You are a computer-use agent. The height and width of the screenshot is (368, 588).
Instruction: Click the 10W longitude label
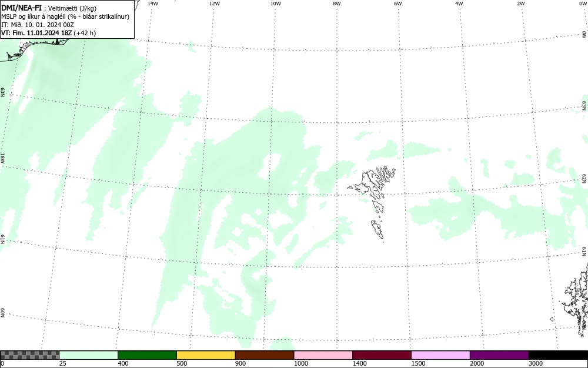276,4
